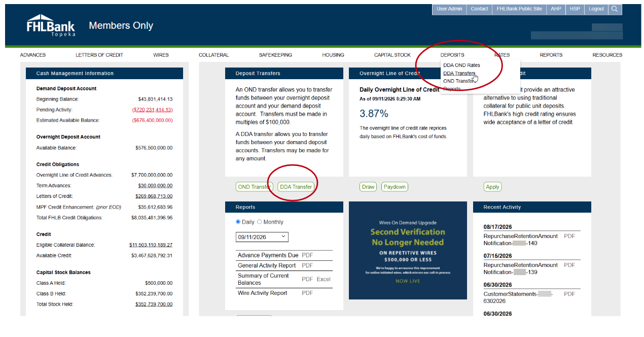Download Summary of Current Balances as Excel
Image resolution: width=644 pixels, height=337 pixels.
pos(324,279)
